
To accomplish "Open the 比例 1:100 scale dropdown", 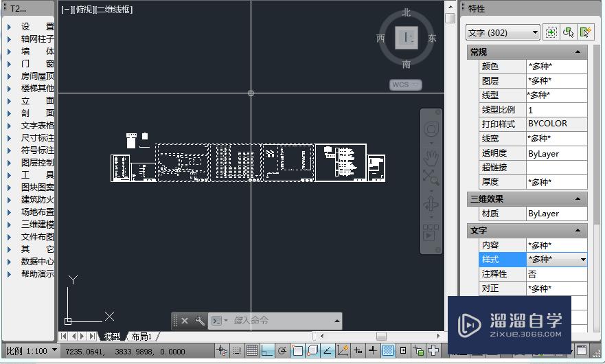I will coord(54,350).
